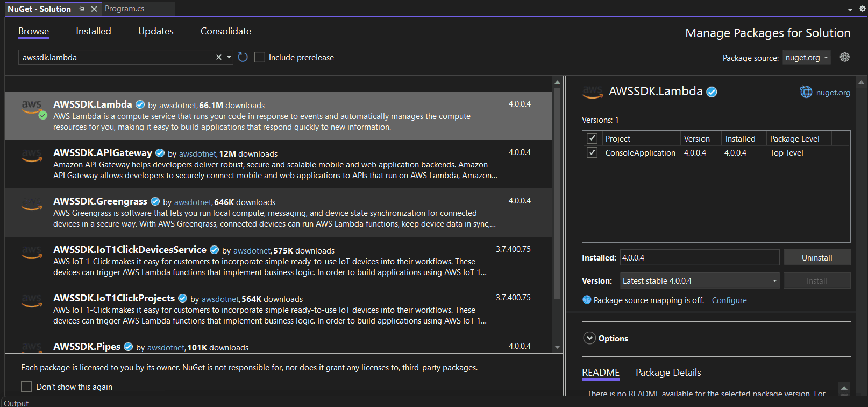Viewport: 868px width, 407px height.
Task: Open the search history dropdown arrow
Action: tap(229, 57)
